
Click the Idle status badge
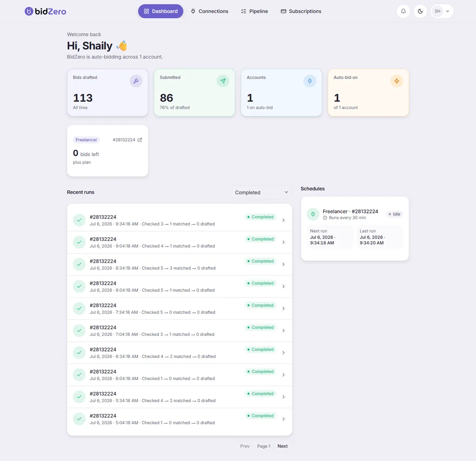click(394, 214)
